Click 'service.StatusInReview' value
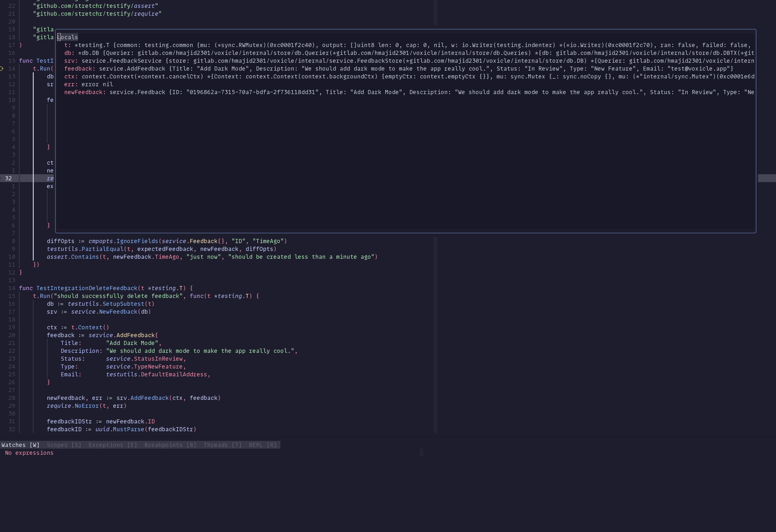 pyautogui.click(x=144, y=359)
